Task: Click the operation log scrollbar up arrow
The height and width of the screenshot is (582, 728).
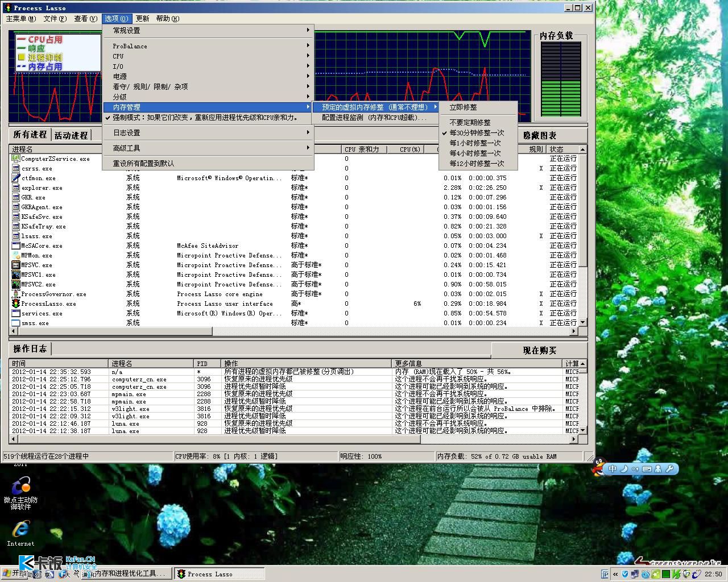Action: [x=582, y=363]
